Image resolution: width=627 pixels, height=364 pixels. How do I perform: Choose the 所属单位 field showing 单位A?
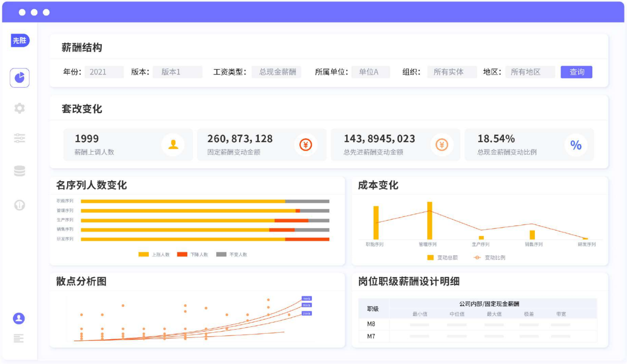point(370,72)
